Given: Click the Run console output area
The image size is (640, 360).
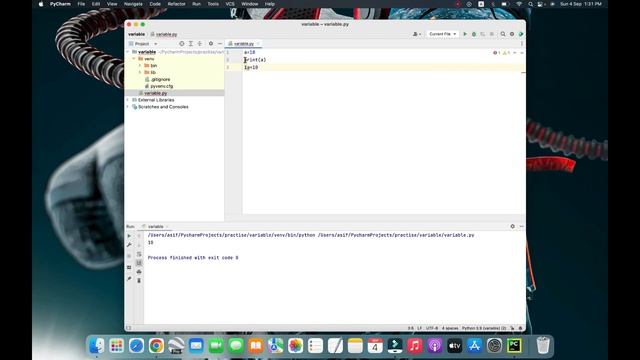Looking at the screenshot, I should click(x=334, y=278).
